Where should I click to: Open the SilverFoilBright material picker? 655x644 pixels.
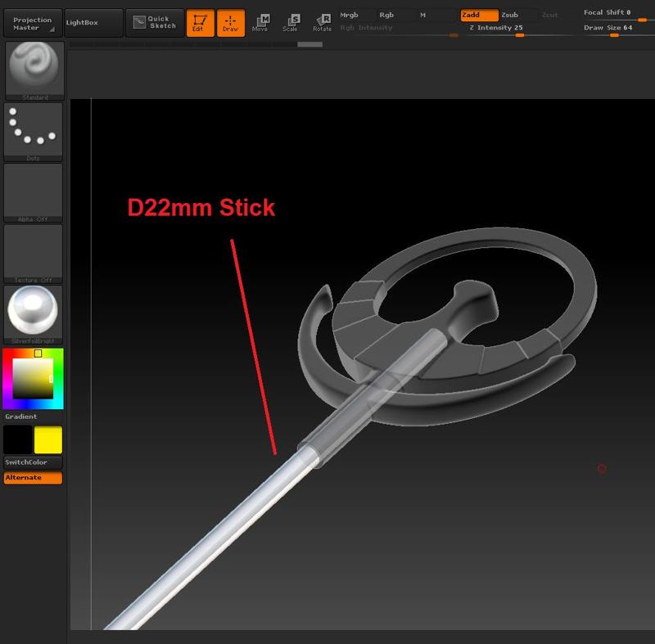(x=33, y=315)
